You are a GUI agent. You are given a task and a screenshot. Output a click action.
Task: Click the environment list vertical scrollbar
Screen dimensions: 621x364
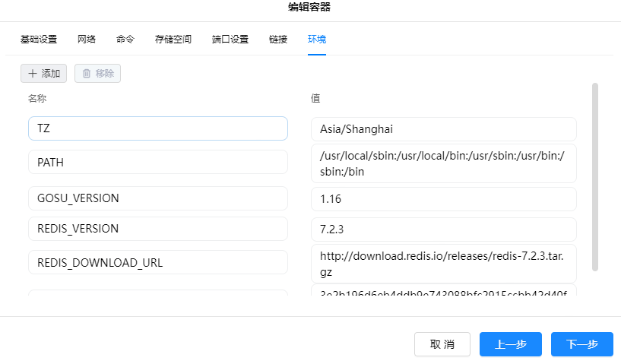(595, 176)
